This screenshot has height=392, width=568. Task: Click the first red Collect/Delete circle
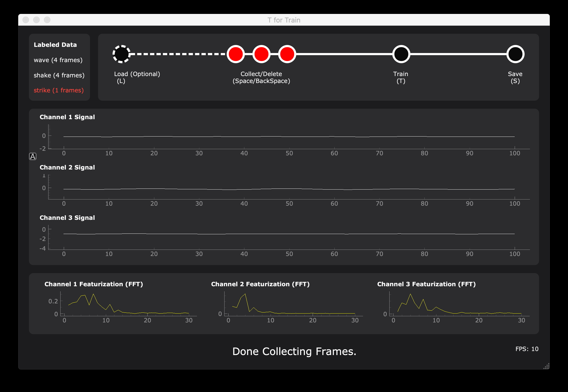pos(236,54)
